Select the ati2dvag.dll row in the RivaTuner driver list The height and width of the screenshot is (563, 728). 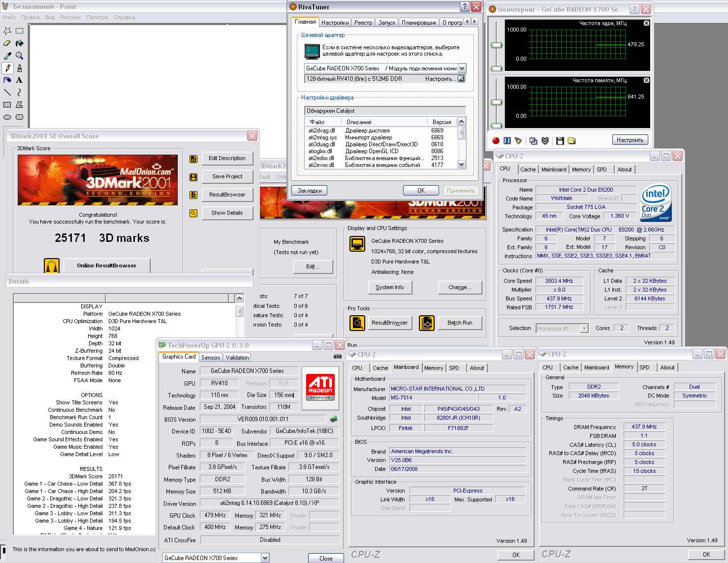(x=380, y=131)
